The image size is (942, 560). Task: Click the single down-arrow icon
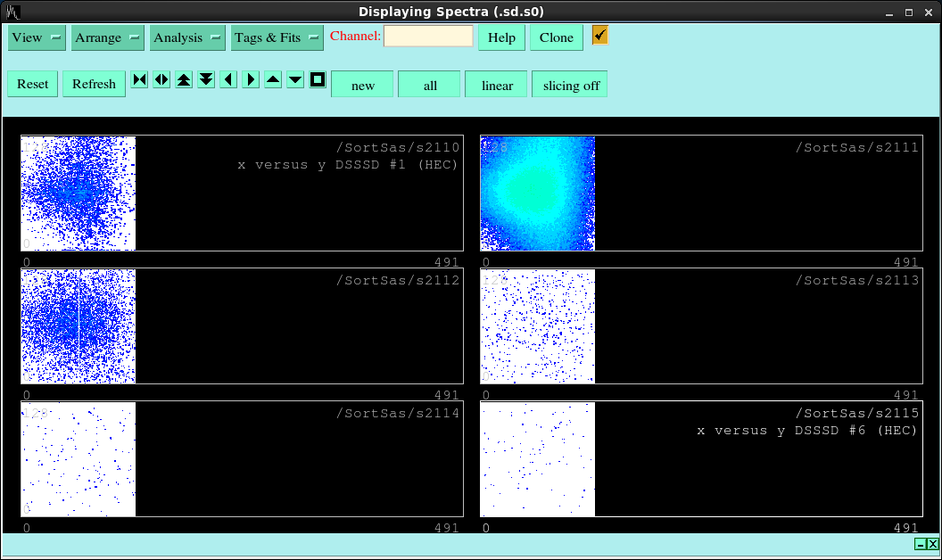point(295,80)
